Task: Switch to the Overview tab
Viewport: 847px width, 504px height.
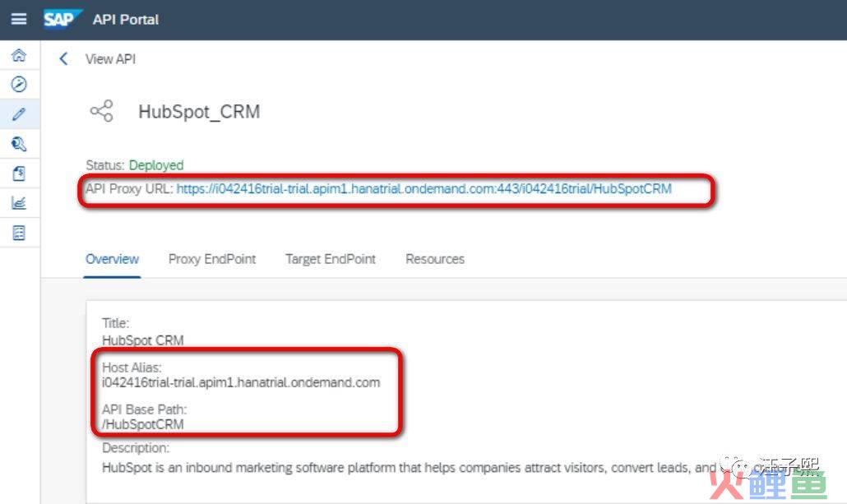Action: [112, 259]
